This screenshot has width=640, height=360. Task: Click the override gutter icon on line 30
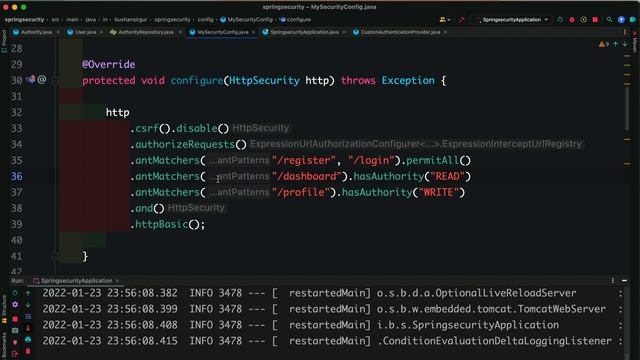(x=31, y=80)
